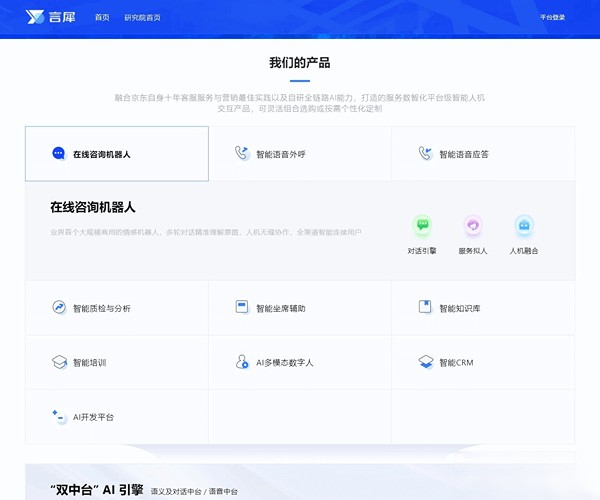Click the 智能坐席辅助 icon
The height and width of the screenshot is (500, 600).
point(242,307)
